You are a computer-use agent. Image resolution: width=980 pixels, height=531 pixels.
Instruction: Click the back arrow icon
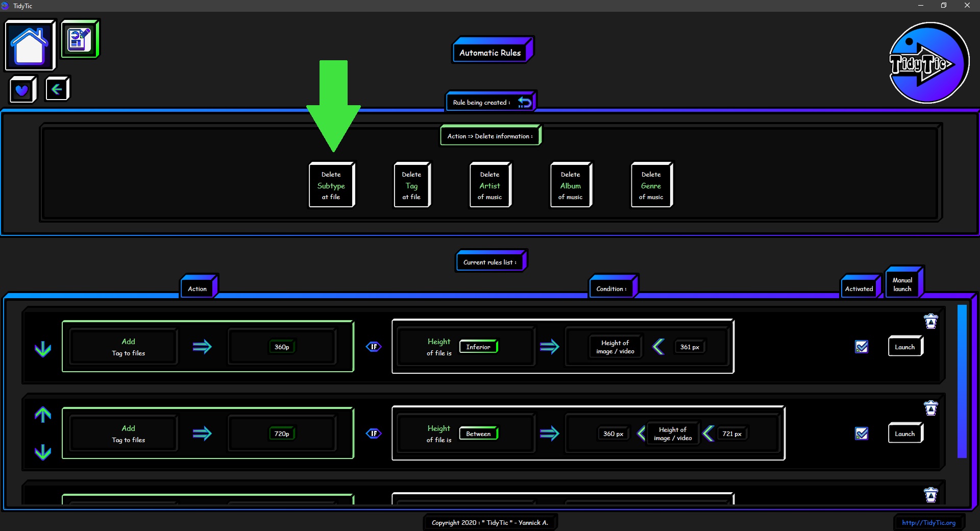click(x=57, y=89)
